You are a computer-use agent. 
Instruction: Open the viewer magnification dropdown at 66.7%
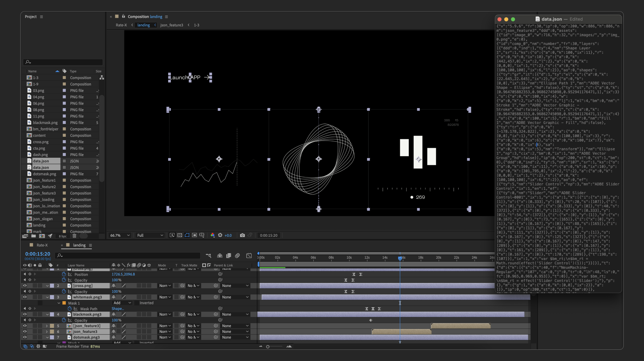pyautogui.click(x=120, y=235)
